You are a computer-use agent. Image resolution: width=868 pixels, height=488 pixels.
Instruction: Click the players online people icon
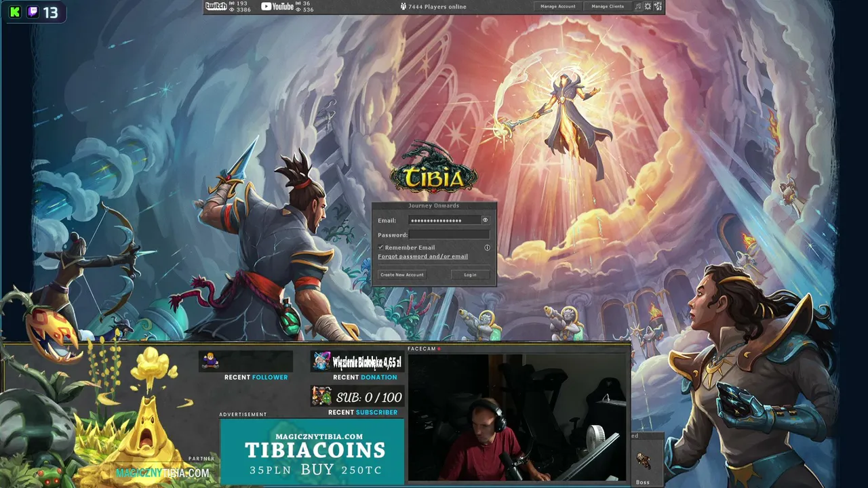point(403,7)
